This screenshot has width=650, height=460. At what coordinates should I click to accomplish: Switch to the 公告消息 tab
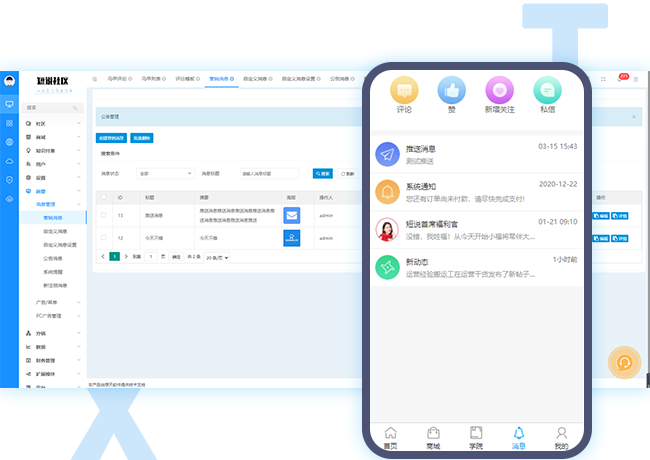coord(342,79)
